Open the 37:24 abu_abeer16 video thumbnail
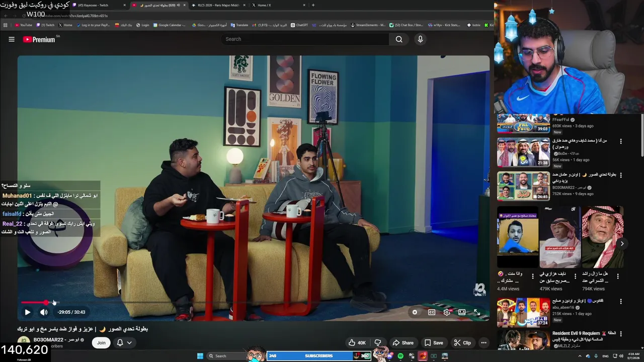This screenshot has width=644, height=362. [x=523, y=312]
